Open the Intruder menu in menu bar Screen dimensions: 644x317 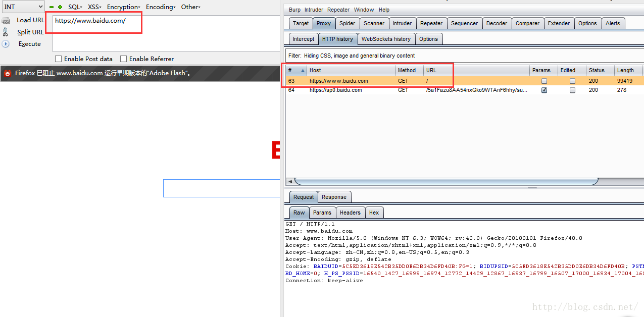point(314,10)
